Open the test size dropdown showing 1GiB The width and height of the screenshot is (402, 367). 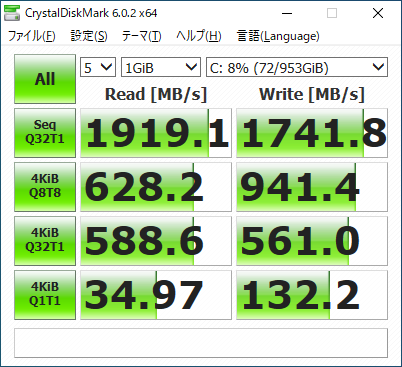coord(161,67)
